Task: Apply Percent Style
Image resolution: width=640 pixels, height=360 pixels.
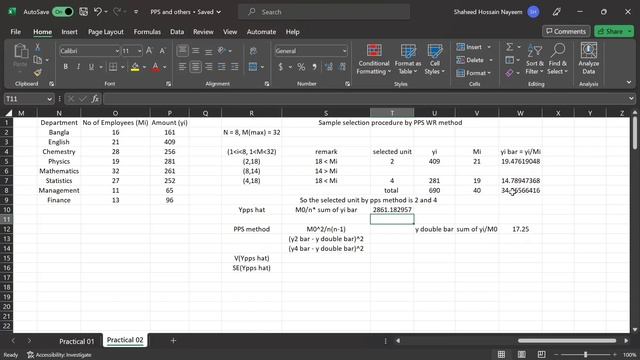Action: pos(301,67)
